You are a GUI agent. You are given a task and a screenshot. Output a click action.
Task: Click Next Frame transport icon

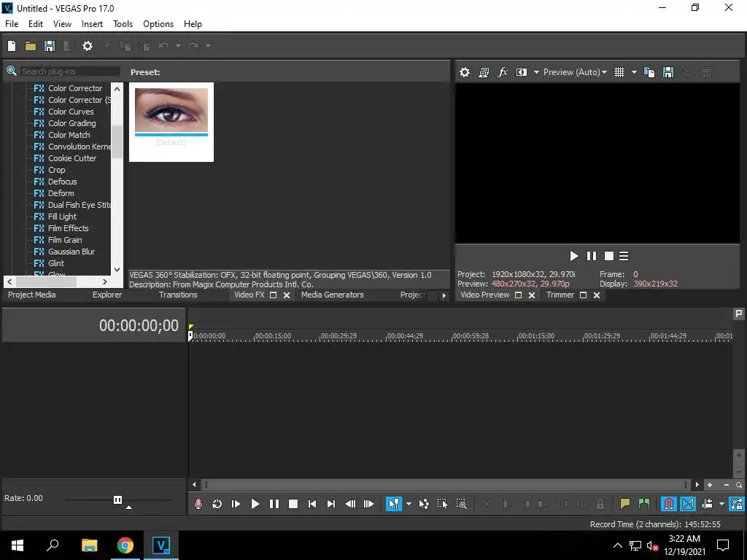tap(368, 504)
